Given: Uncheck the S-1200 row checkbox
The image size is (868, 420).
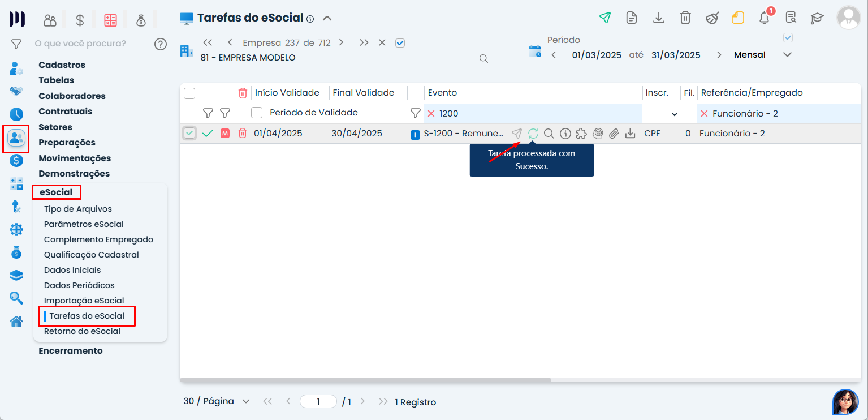Looking at the screenshot, I should 189,134.
